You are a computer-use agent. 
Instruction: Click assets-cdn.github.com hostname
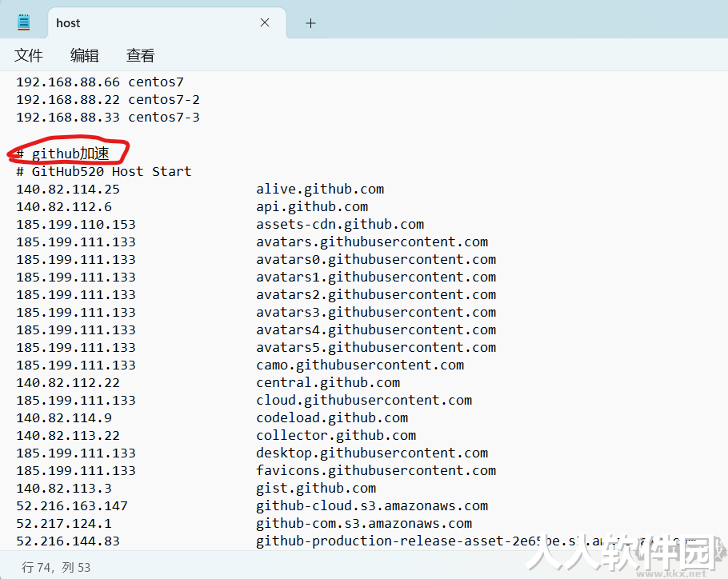pyautogui.click(x=340, y=225)
